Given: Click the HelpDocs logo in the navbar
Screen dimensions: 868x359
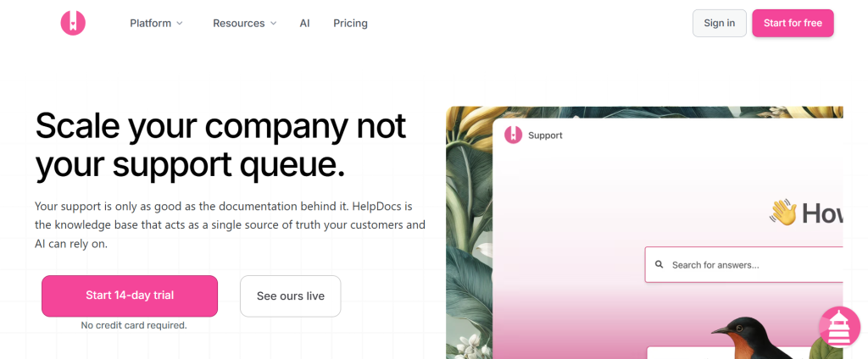Looking at the screenshot, I should point(73,23).
